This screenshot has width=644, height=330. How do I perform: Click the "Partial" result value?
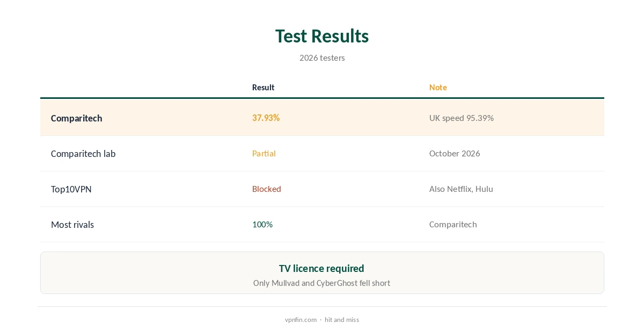(x=264, y=153)
